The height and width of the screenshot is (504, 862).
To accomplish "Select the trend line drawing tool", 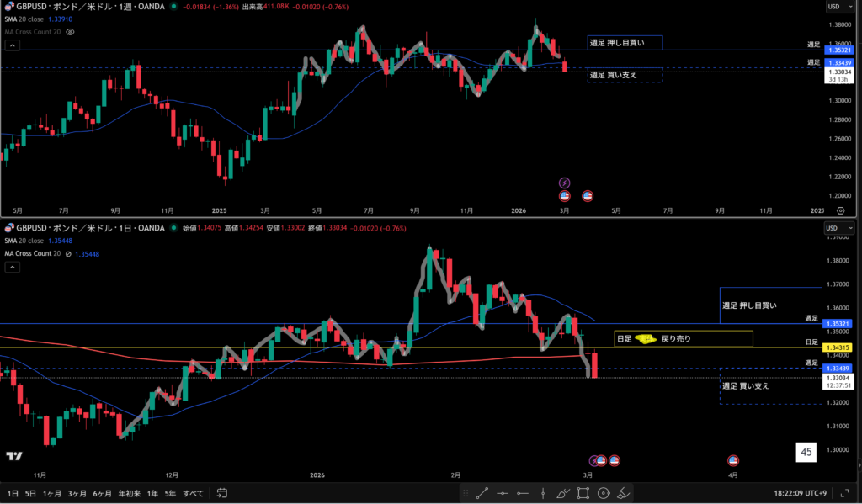I will click(x=482, y=493).
